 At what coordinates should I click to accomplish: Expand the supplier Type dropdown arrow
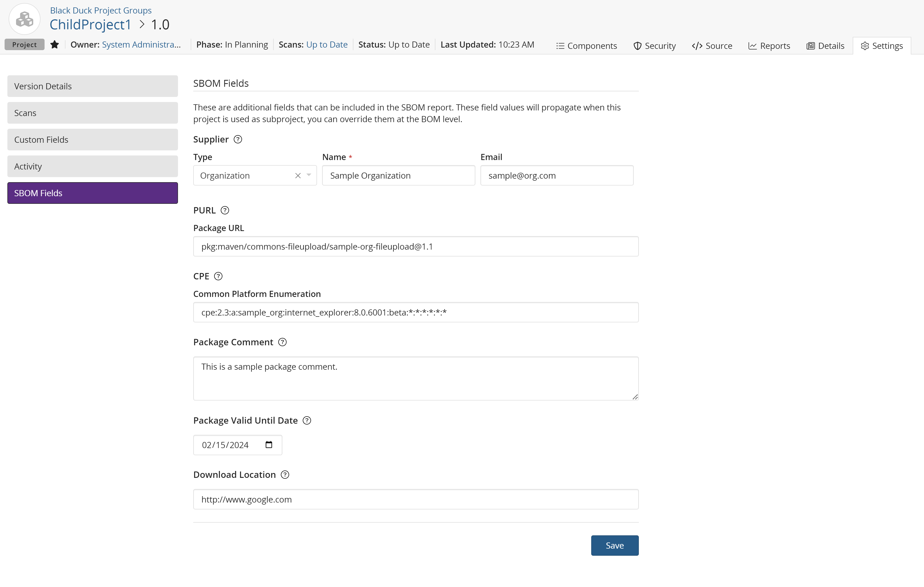pyautogui.click(x=309, y=175)
